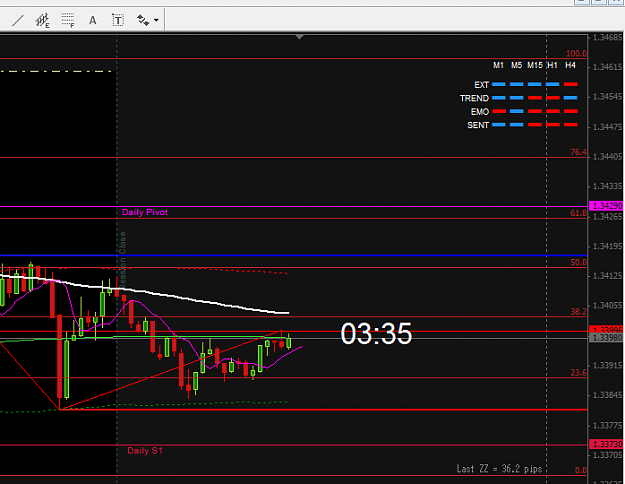This screenshot has height=484, width=625.
Task: Click the 'Session Close' vertical label
Action: (x=122, y=259)
